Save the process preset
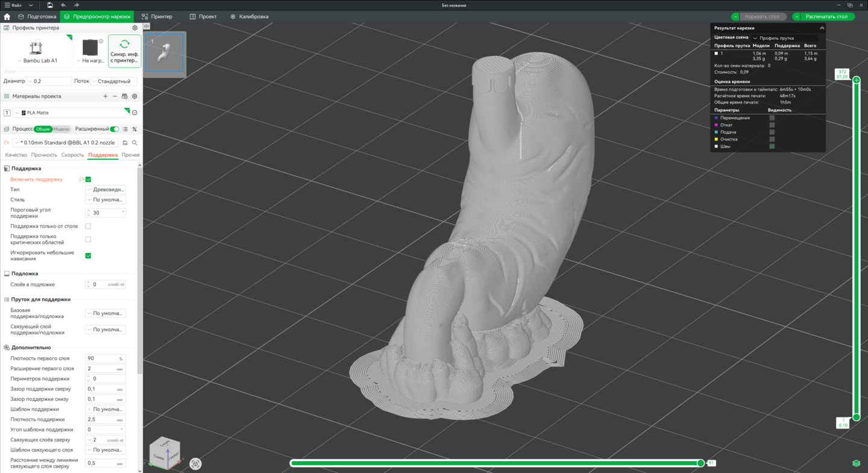Image resolution: width=868 pixels, height=473 pixels. pos(125,143)
